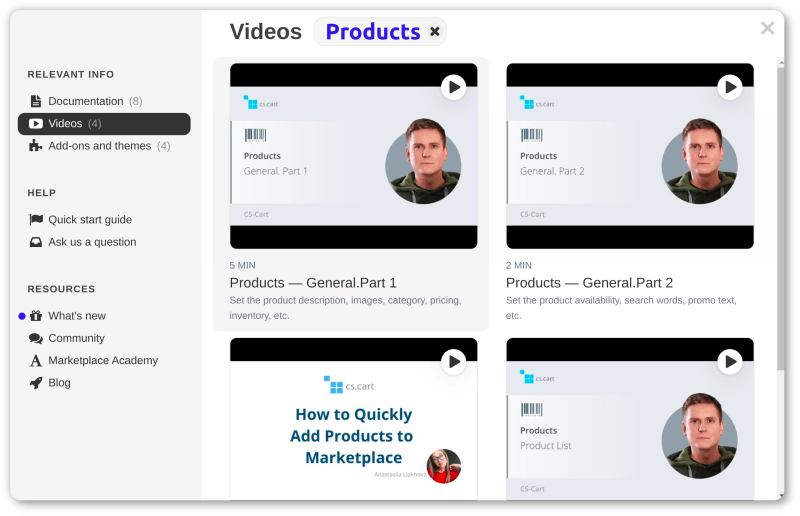
Task: Open the Documentation section
Action: 86,101
